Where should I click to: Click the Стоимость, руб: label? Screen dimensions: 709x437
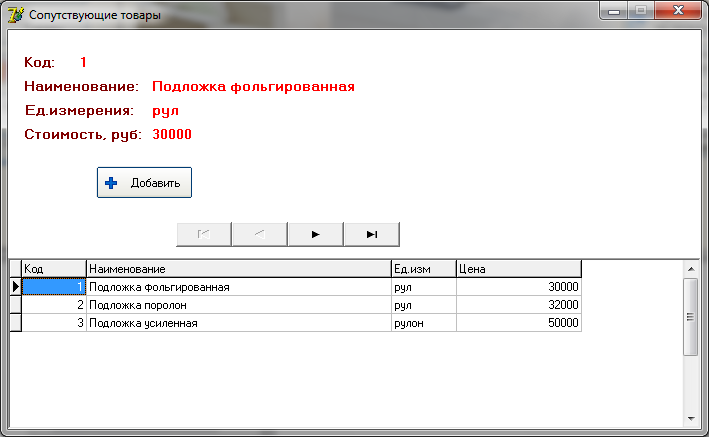coord(83,134)
